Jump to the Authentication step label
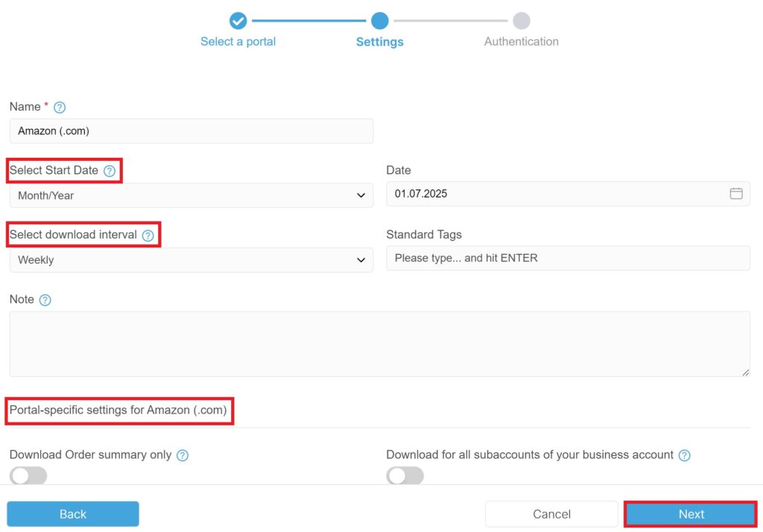The width and height of the screenshot is (763, 532). pyautogui.click(x=521, y=42)
